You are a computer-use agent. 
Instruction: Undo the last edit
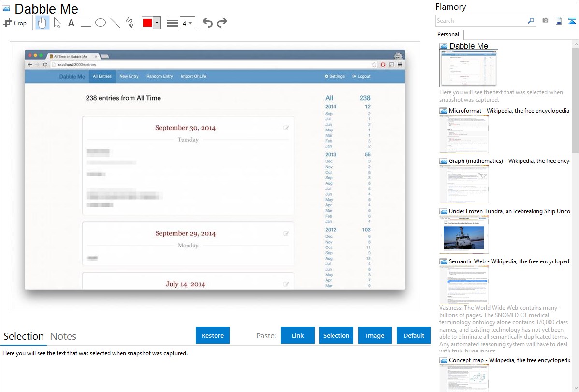pyautogui.click(x=207, y=23)
